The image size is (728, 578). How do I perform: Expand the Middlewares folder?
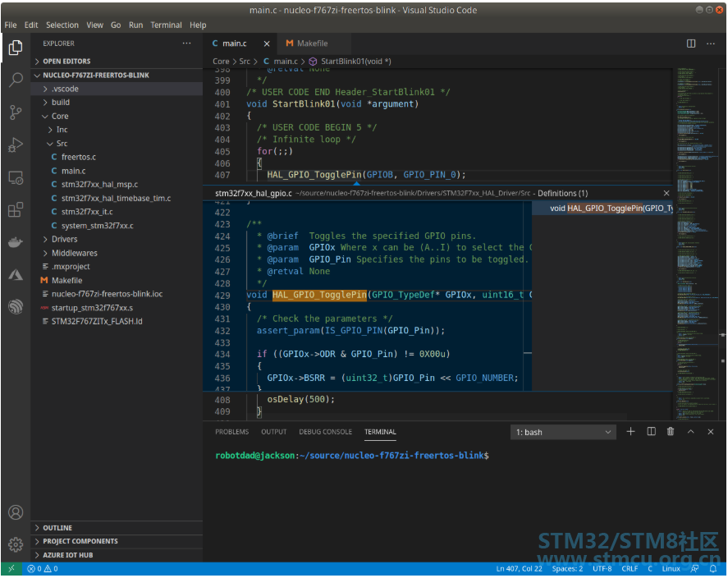[117, 253]
